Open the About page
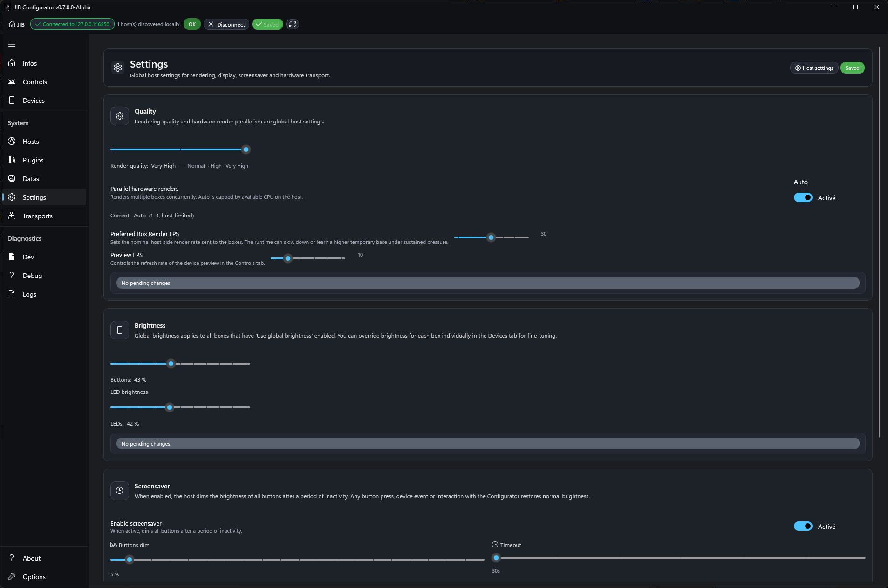Screen dimensions: 888x588 tap(44, 558)
